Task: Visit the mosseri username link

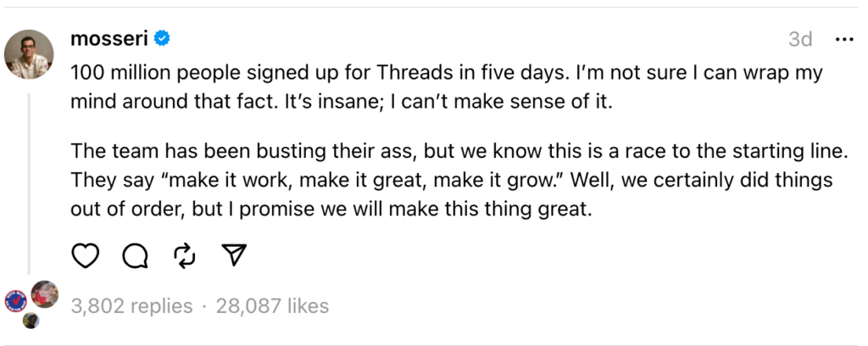Action: pyautogui.click(x=109, y=39)
